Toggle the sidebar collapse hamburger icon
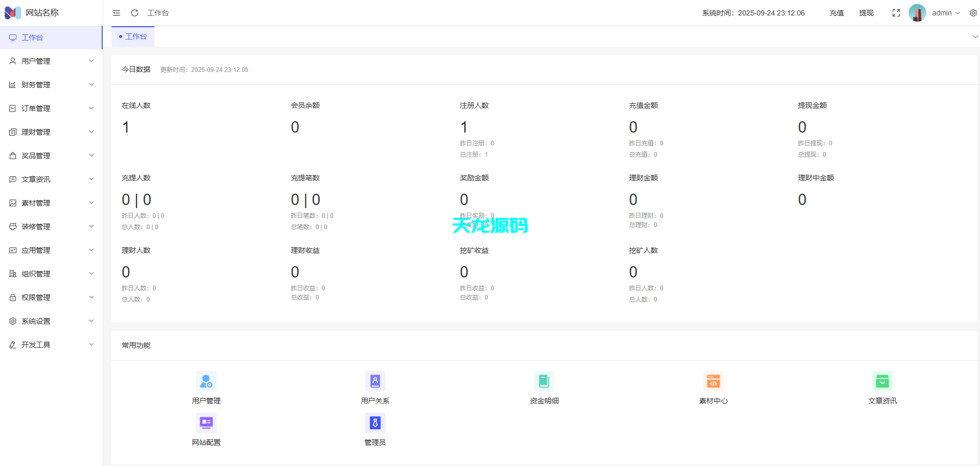Viewport: 980px width, 466px height. click(116, 12)
